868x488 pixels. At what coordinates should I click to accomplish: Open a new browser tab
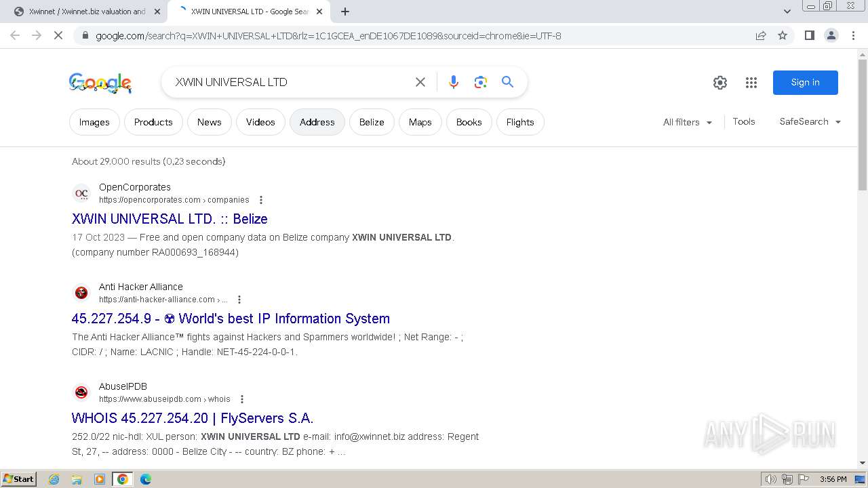point(345,12)
